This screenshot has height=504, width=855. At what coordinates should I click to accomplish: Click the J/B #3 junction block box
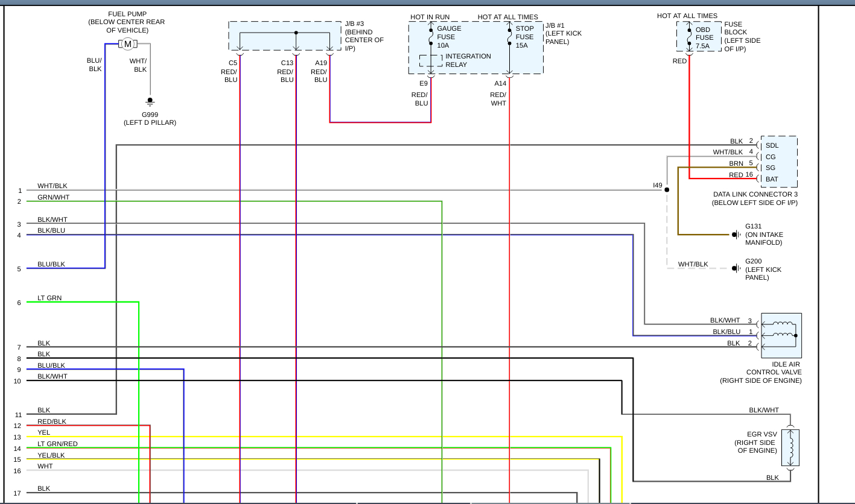click(285, 36)
